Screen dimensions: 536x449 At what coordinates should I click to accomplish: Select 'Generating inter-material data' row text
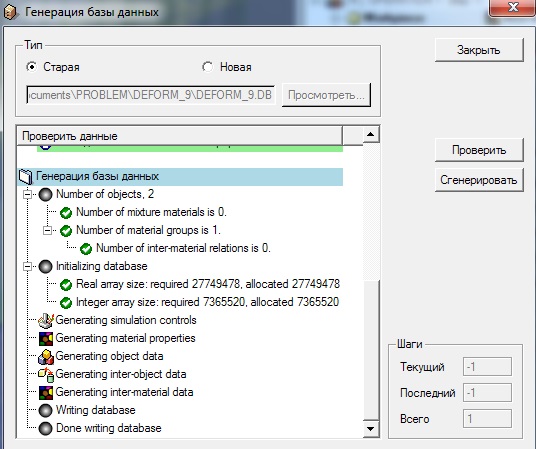tap(124, 392)
